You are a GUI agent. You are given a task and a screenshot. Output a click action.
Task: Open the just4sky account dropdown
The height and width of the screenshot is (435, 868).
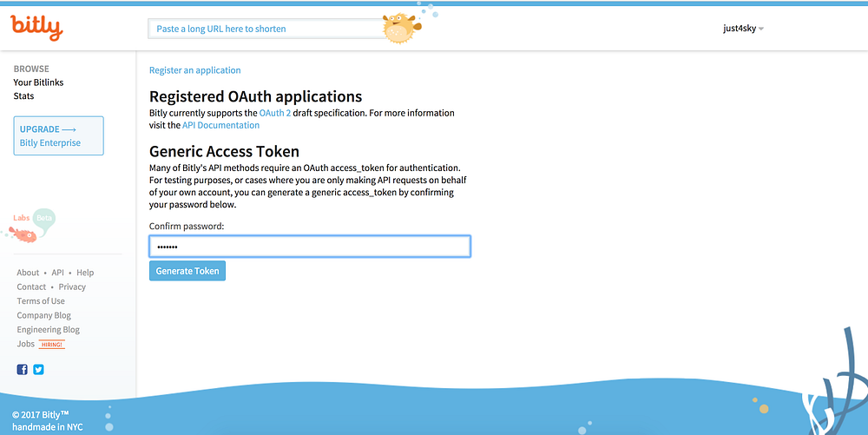(743, 29)
